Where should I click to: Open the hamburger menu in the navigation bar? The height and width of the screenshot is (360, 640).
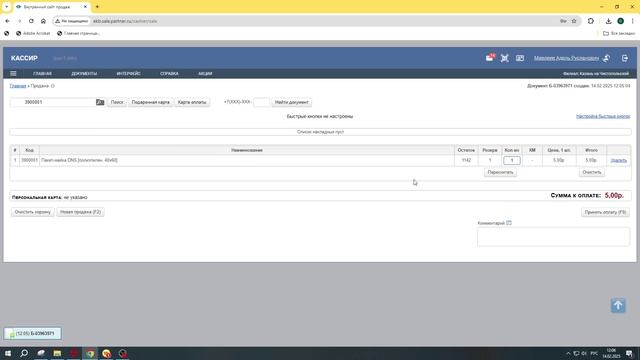point(13,73)
